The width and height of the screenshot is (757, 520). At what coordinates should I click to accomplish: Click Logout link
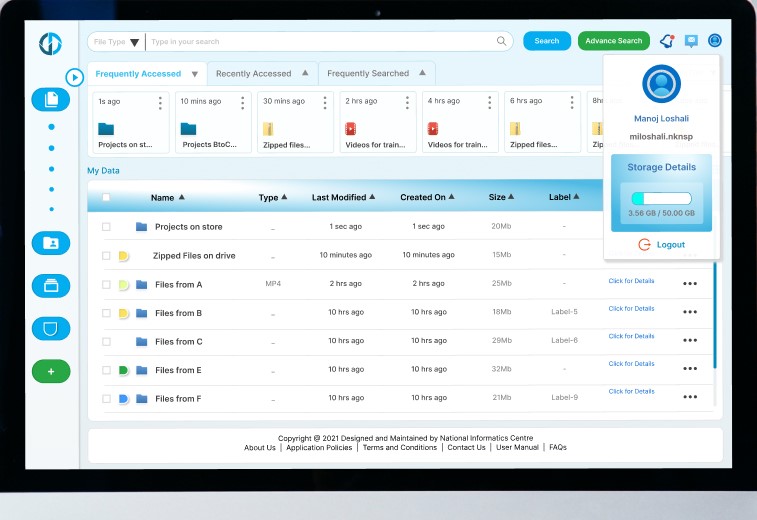(x=671, y=245)
